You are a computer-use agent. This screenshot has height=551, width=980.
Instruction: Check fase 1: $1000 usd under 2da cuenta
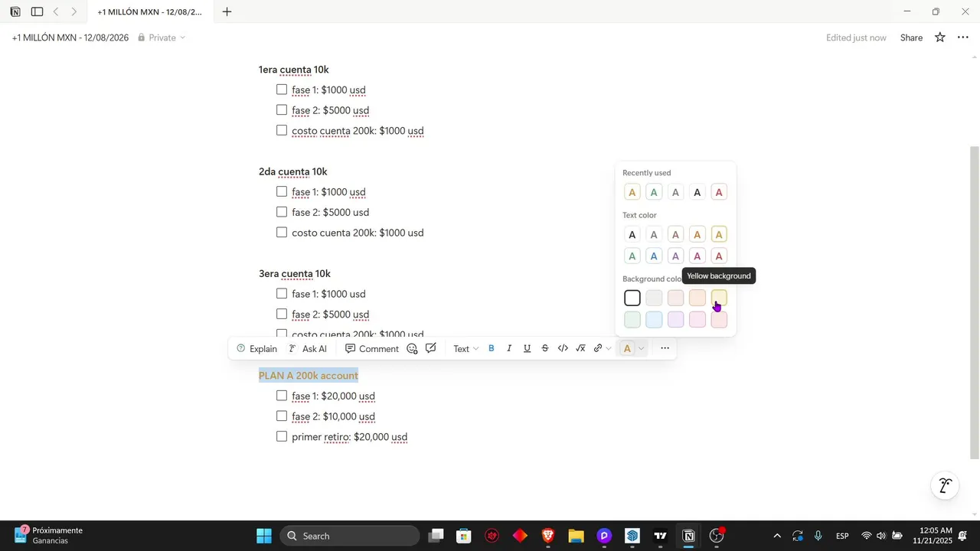click(282, 191)
